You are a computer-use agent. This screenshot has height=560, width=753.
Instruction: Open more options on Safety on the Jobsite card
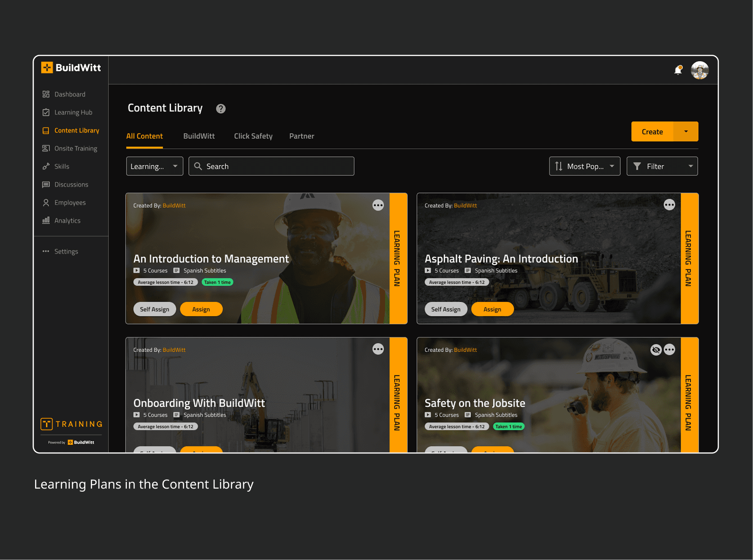(x=669, y=350)
